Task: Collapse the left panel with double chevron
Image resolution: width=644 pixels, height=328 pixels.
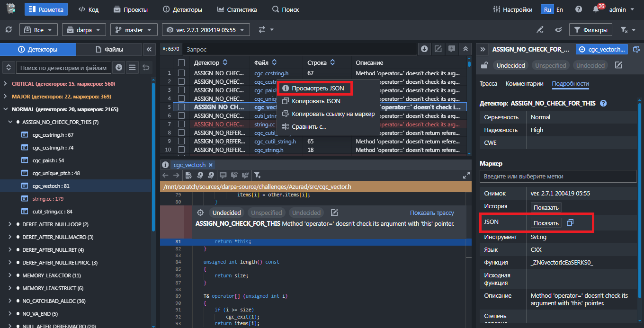Action: pos(149,49)
